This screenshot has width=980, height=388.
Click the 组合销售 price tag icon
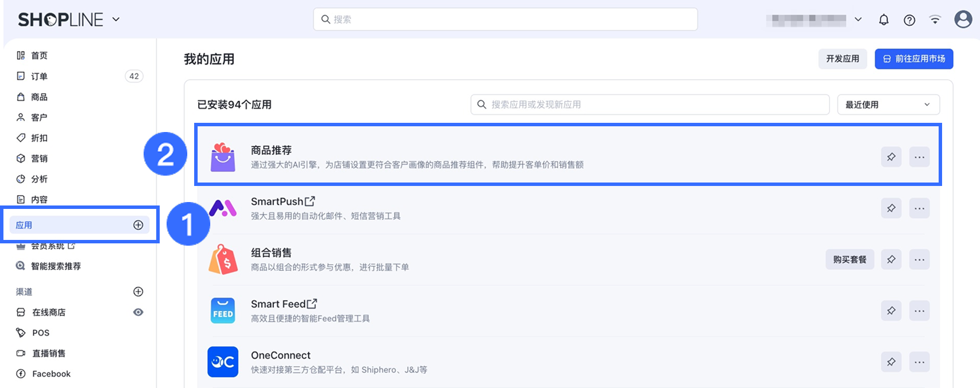[223, 259]
